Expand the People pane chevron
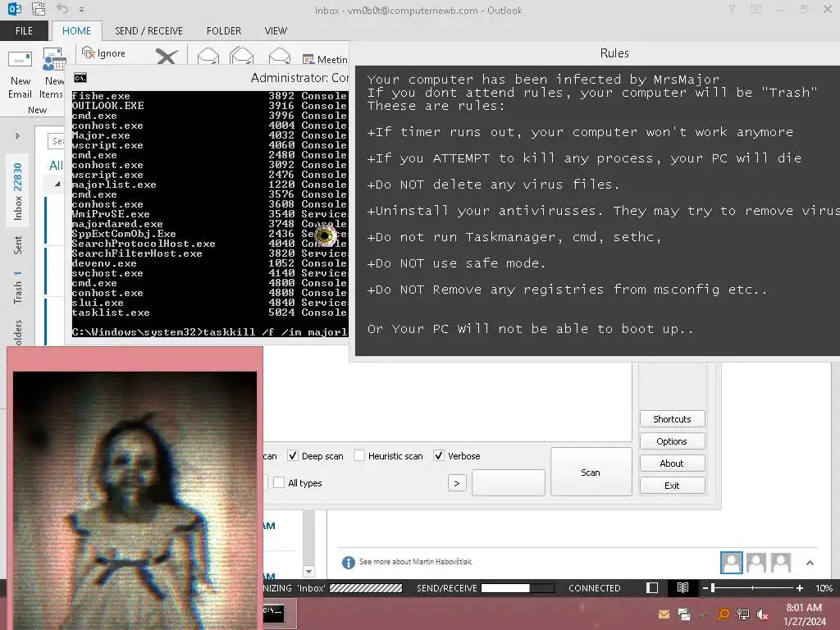 click(810, 563)
